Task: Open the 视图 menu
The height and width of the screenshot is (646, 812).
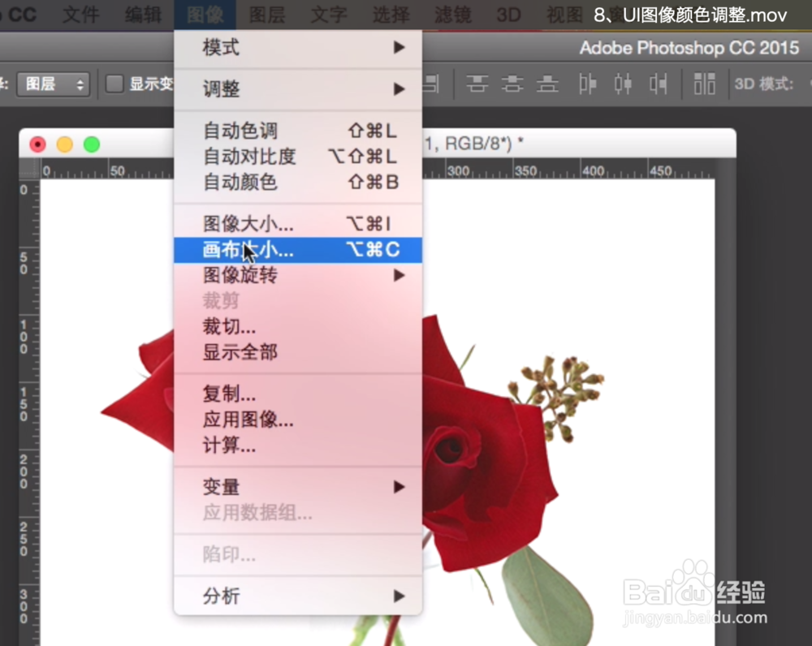Action: [564, 15]
